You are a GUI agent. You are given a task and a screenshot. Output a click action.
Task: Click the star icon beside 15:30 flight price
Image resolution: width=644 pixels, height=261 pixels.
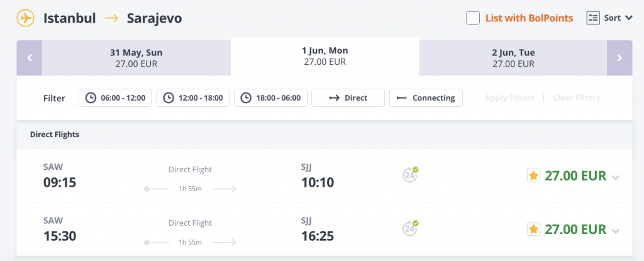tap(533, 229)
